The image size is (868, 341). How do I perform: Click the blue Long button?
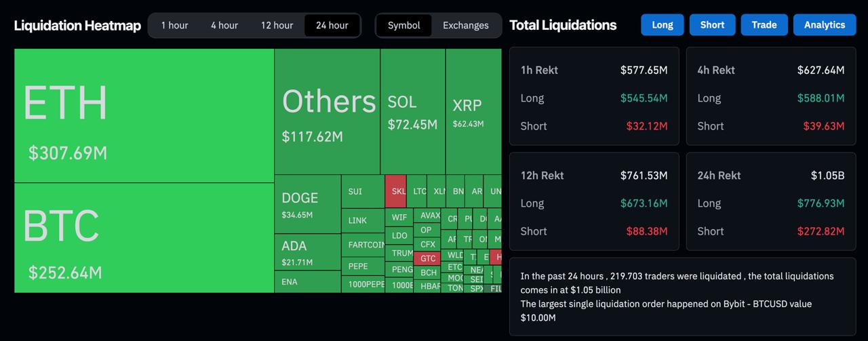tap(663, 24)
